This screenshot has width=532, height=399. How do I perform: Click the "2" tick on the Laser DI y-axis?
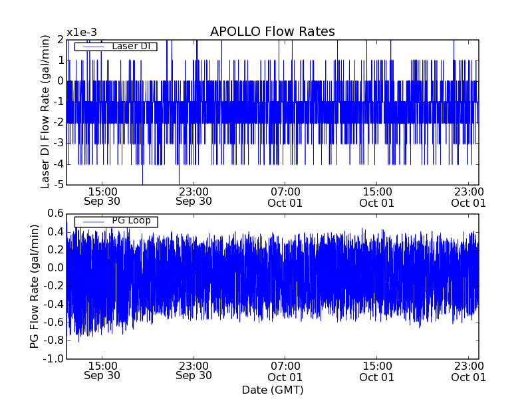pos(61,40)
